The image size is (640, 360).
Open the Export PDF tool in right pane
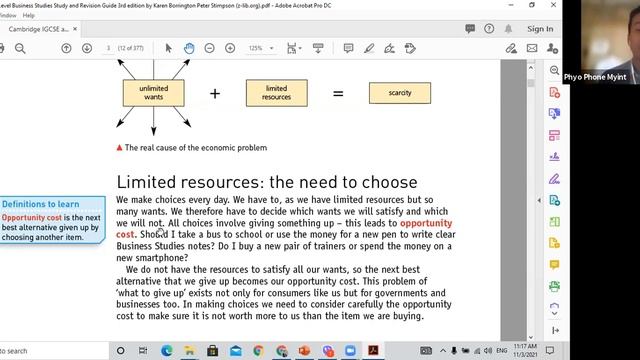[554, 113]
